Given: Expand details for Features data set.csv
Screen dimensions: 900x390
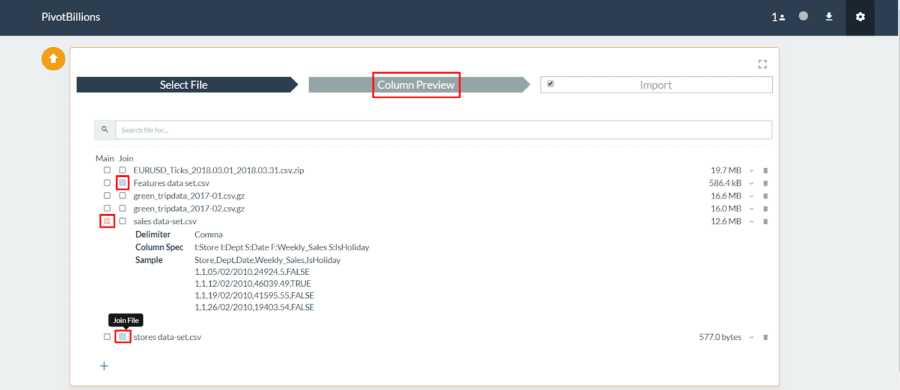Looking at the screenshot, I should point(751,183).
